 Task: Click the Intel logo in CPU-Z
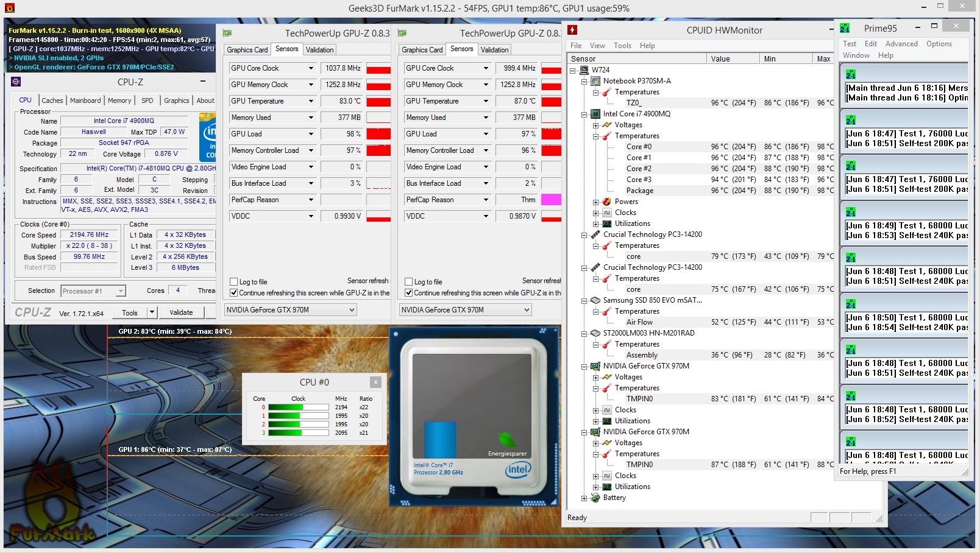(208, 138)
